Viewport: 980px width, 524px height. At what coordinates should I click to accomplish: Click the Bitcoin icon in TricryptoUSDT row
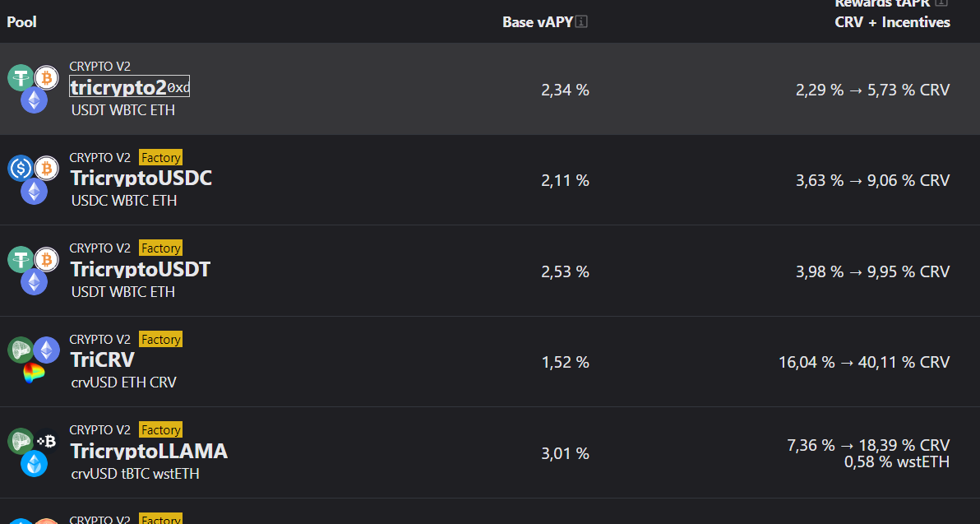(46, 259)
